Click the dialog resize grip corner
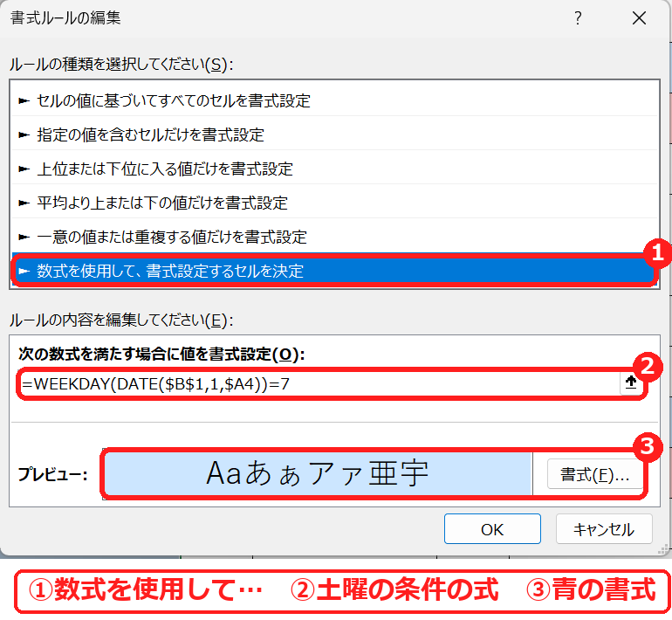Screen dimensions: 672x620 [x=663, y=549]
